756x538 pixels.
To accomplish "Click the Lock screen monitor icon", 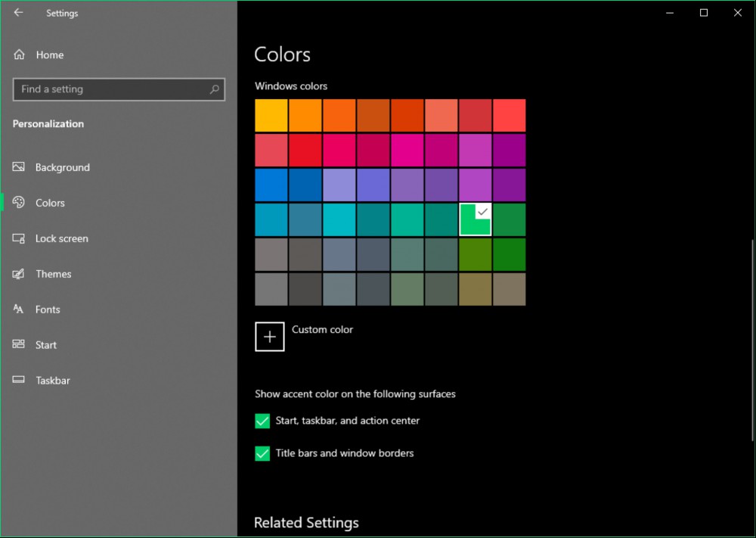I will click(x=19, y=238).
